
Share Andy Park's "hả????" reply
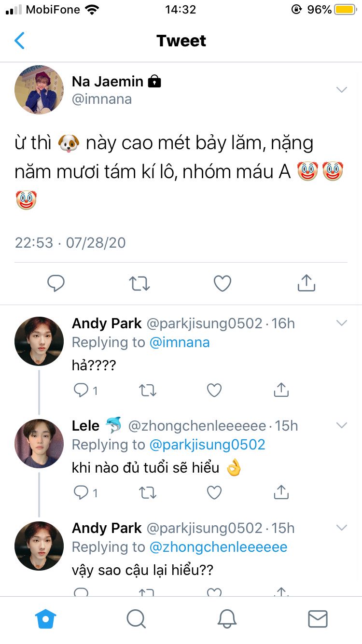(281, 390)
